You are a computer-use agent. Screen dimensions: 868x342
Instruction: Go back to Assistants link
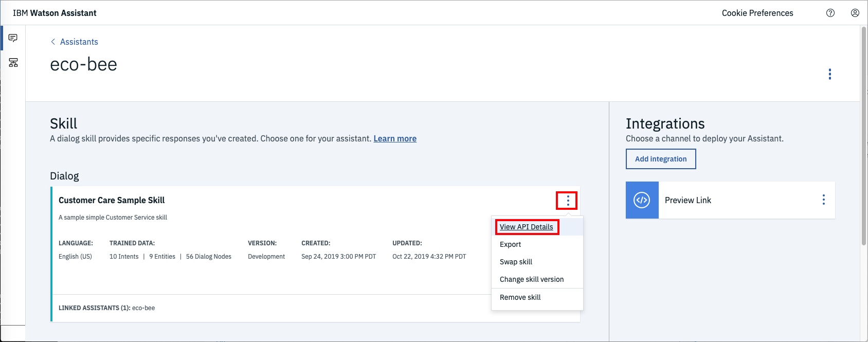(x=79, y=42)
